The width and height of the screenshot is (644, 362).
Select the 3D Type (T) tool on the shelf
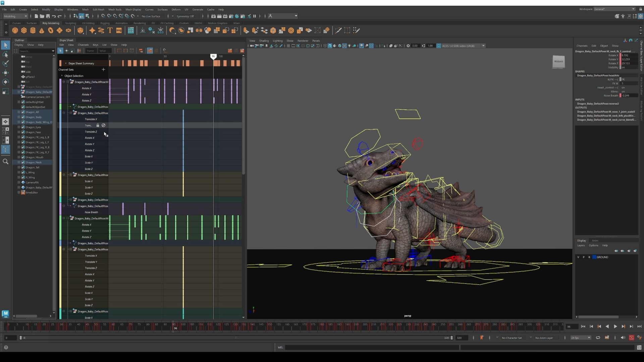(x=110, y=30)
